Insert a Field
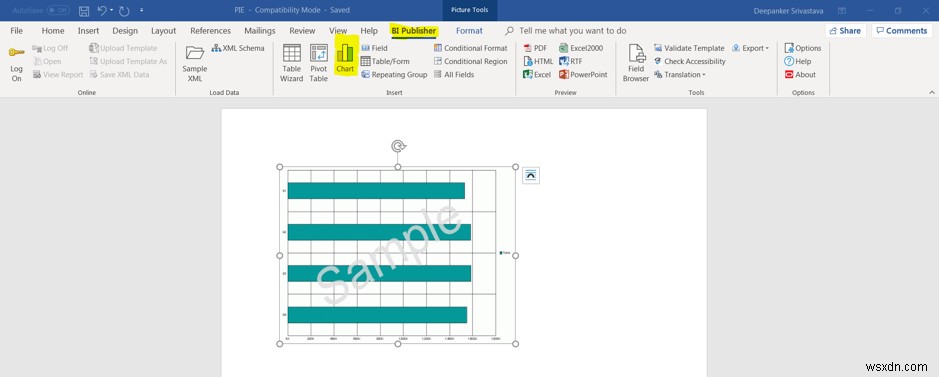Viewport: 939px width, 377px height. (374, 48)
